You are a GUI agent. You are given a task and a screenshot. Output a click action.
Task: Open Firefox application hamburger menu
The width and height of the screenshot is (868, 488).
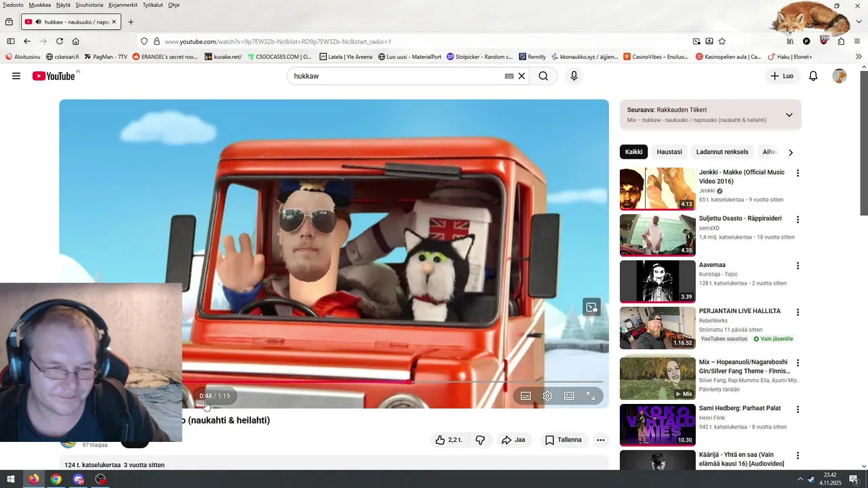click(x=857, y=41)
